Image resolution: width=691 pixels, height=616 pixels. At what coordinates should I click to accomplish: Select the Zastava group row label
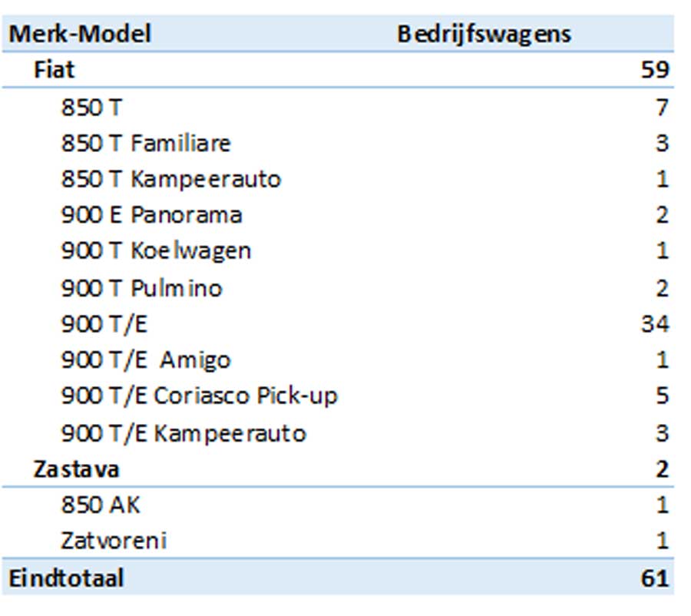pos(76,469)
